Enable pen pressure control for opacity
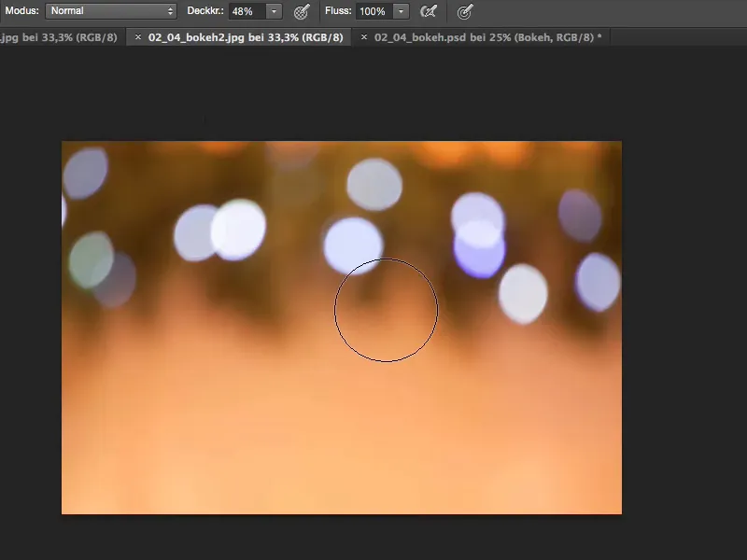This screenshot has height=560, width=747. [299, 12]
